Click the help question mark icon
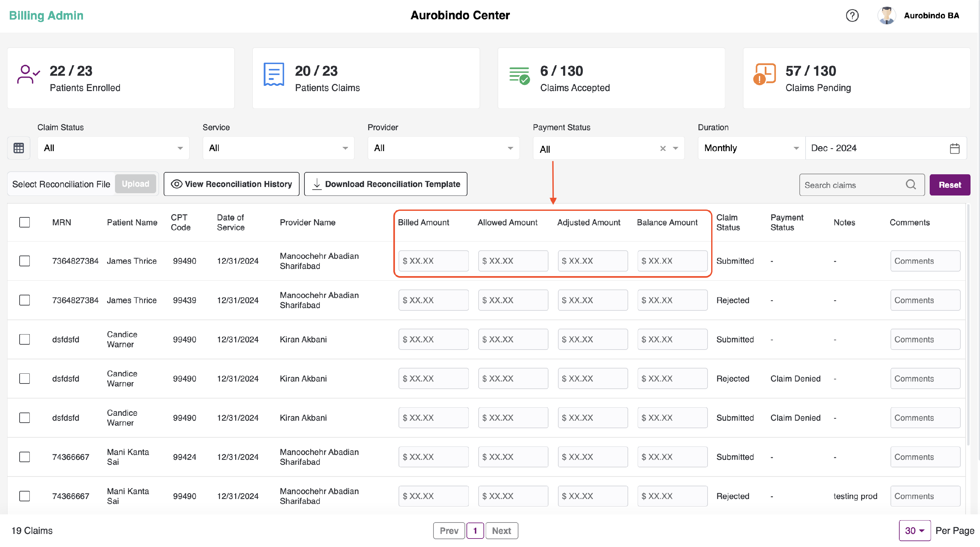 [x=852, y=16]
